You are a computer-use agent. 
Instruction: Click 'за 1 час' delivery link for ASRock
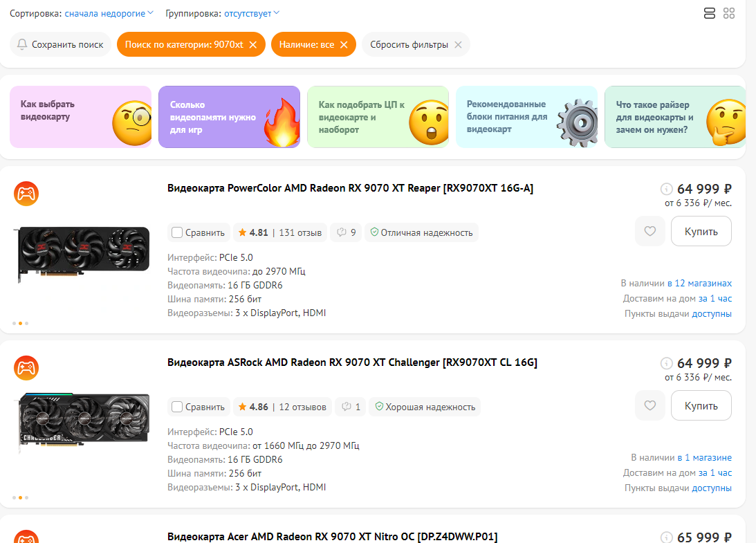(x=715, y=472)
